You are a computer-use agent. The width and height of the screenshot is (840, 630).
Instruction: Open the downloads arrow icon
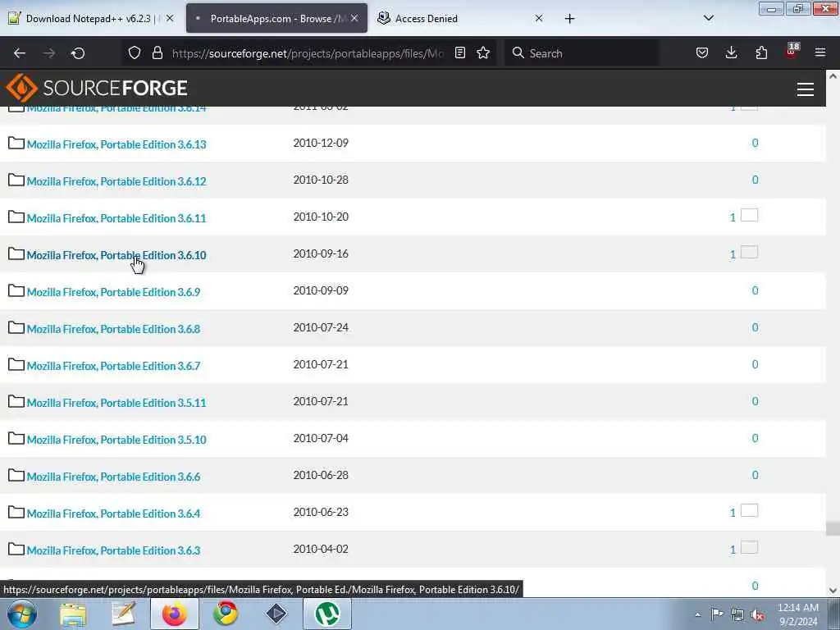tap(731, 52)
